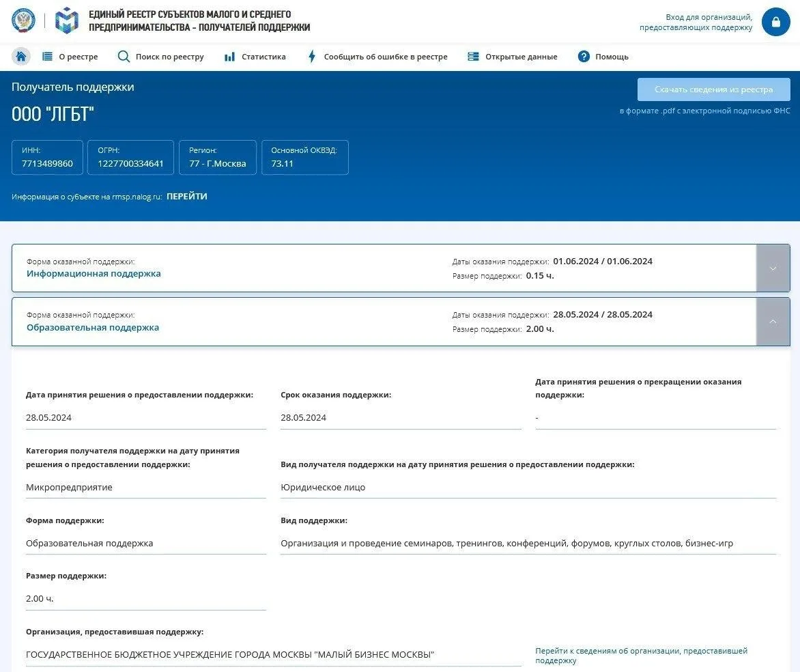This screenshot has width=800, height=672.
Task: Click the support size '0.15 ч.'
Action: (x=540, y=275)
